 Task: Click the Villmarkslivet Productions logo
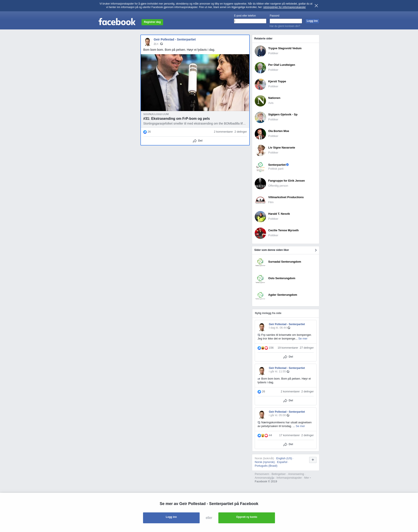[x=260, y=200]
